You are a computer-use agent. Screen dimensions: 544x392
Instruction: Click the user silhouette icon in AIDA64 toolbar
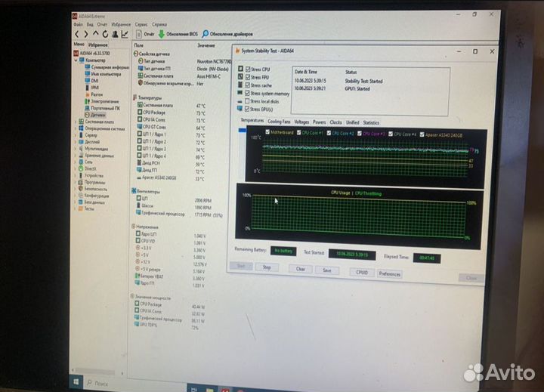(x=115, y=34)
